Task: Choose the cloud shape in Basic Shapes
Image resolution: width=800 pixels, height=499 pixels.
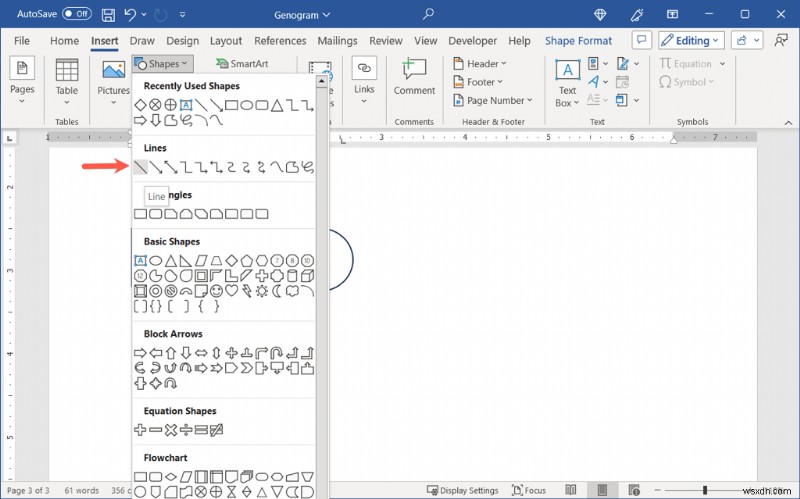Action: [292, 291]
